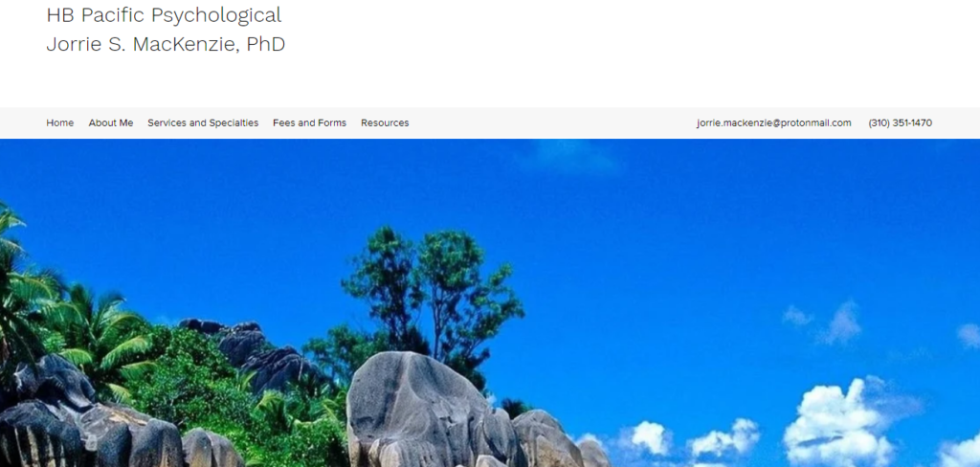Click the jorrie.mackenzie@protonmail.com email link
This screenshot has height=467, width=980.
pos(773,123)
